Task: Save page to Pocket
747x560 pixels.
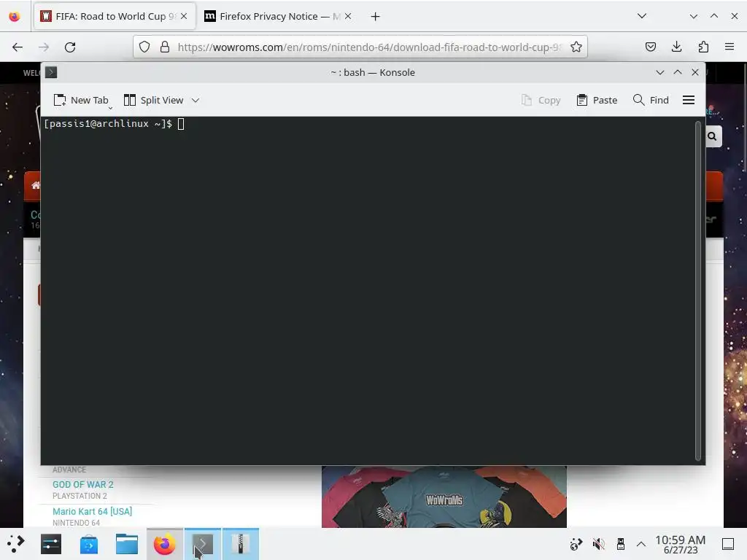Action: coord(650,47)
